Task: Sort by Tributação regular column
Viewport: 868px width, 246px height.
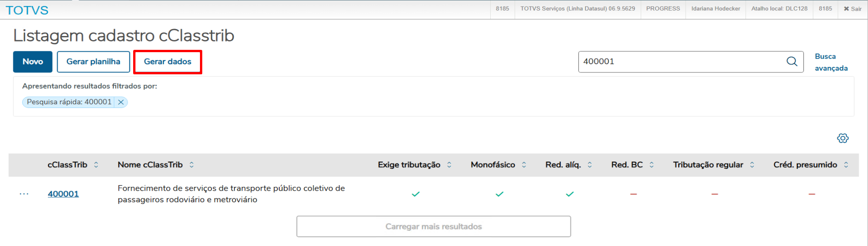Action: click(x=752, y=165)
